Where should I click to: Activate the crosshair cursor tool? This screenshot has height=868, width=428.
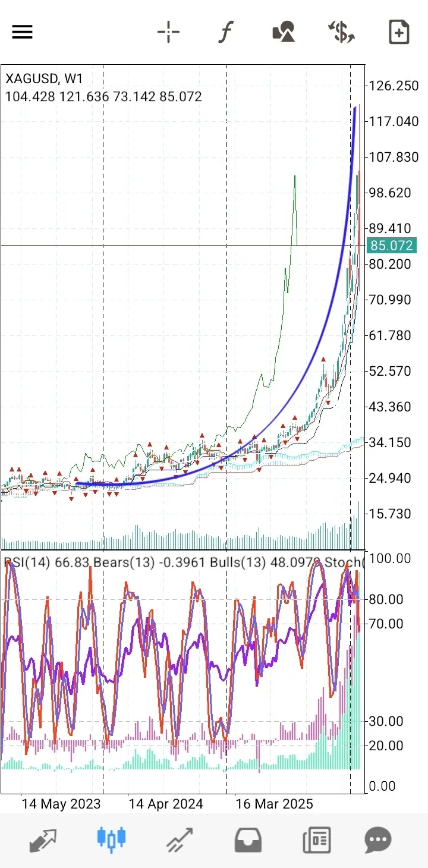(x=168, y=32)
